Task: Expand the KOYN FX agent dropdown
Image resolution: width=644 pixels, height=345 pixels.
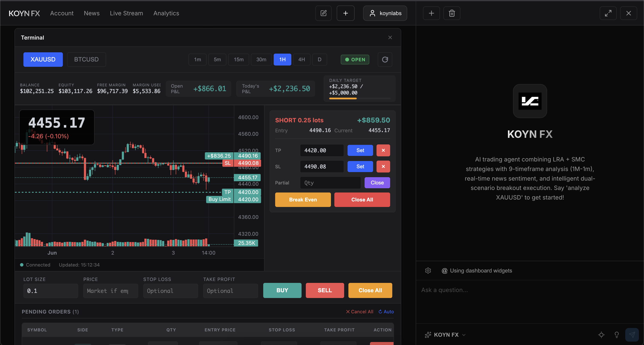Action: pos(464,335)
